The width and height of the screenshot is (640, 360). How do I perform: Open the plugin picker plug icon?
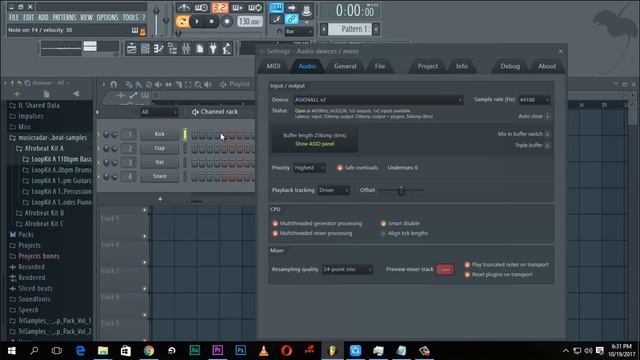point(213,49)
